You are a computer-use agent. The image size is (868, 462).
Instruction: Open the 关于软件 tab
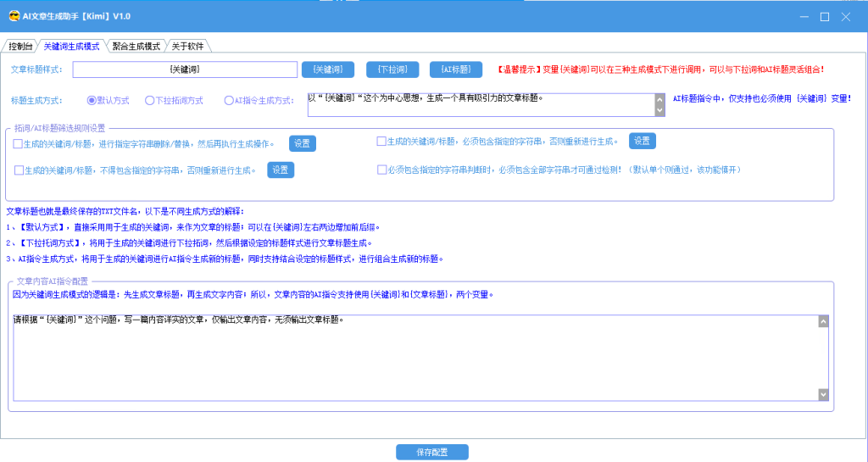[187, 46]
